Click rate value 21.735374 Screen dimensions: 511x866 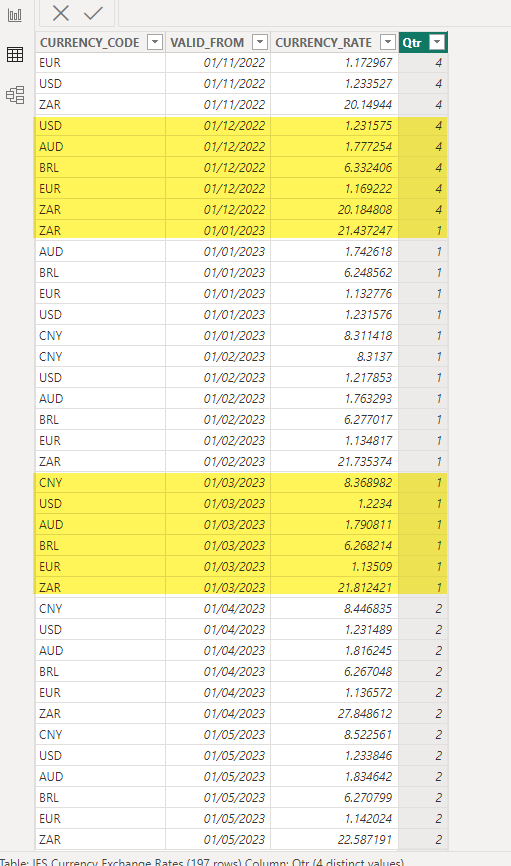coord(365,462)
